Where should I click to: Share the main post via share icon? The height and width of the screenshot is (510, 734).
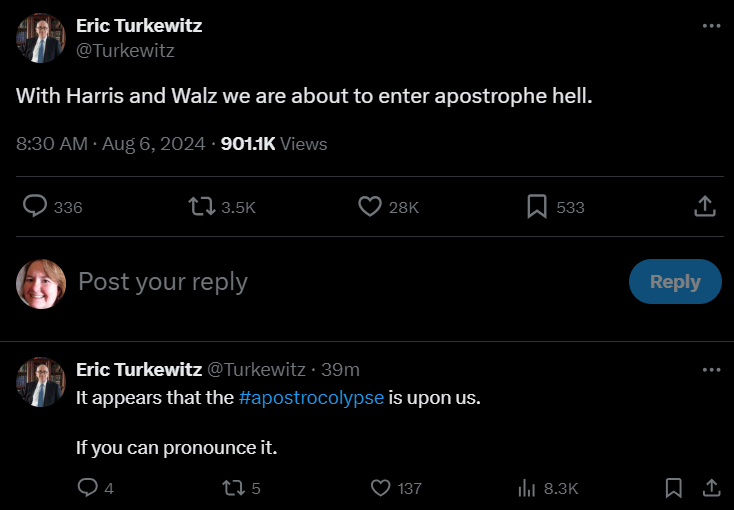pos(704,206)
